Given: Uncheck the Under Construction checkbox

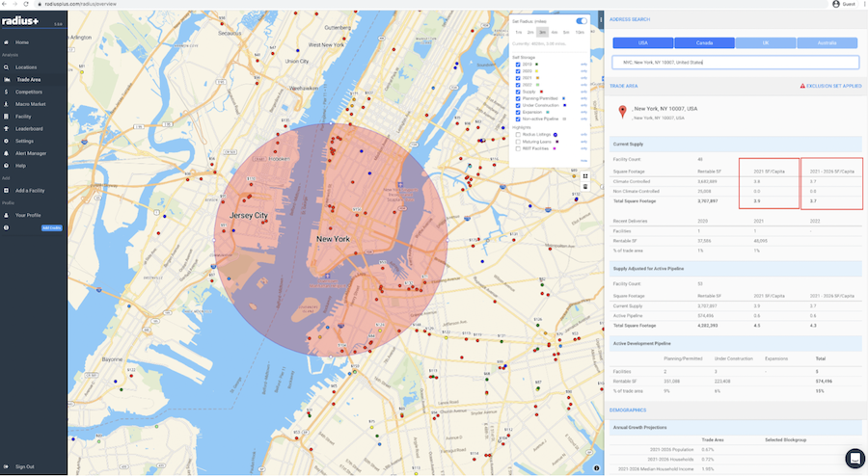Looking at the screenshot, I should [x=518, y=106].
